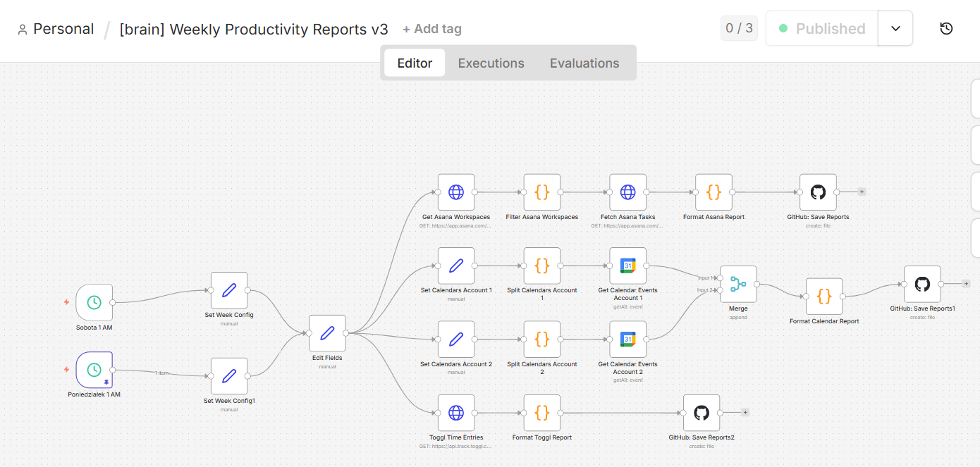Select the Format Calendar Report code node
Screen dimensions: 980x467
point(823,297)
